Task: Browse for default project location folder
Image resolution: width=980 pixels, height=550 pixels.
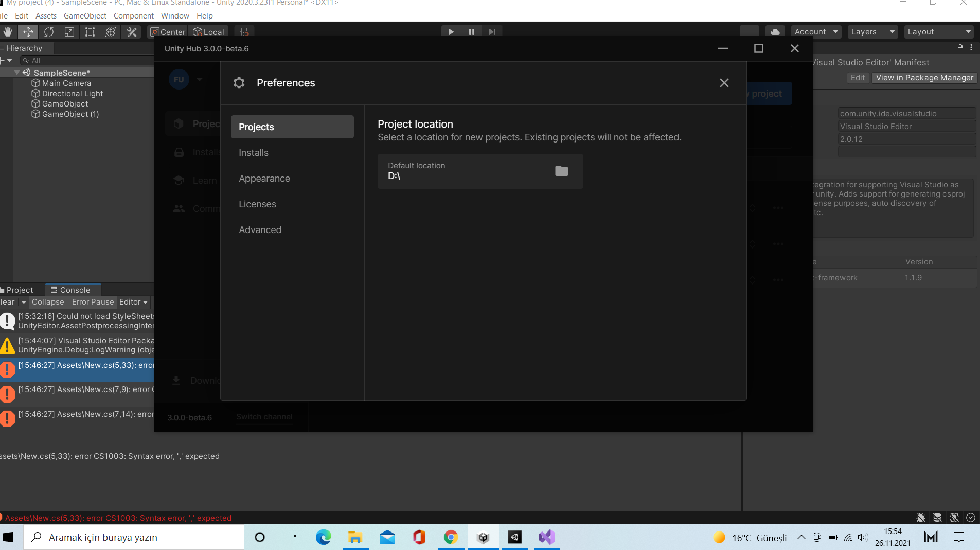Action: pyautogui.click(x=562, y=171)
